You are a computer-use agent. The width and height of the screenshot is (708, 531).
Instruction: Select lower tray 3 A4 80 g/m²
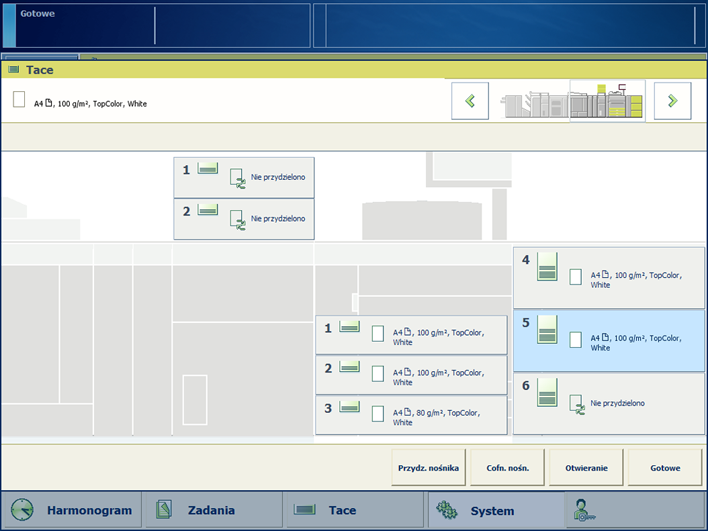tap(411, 415)
